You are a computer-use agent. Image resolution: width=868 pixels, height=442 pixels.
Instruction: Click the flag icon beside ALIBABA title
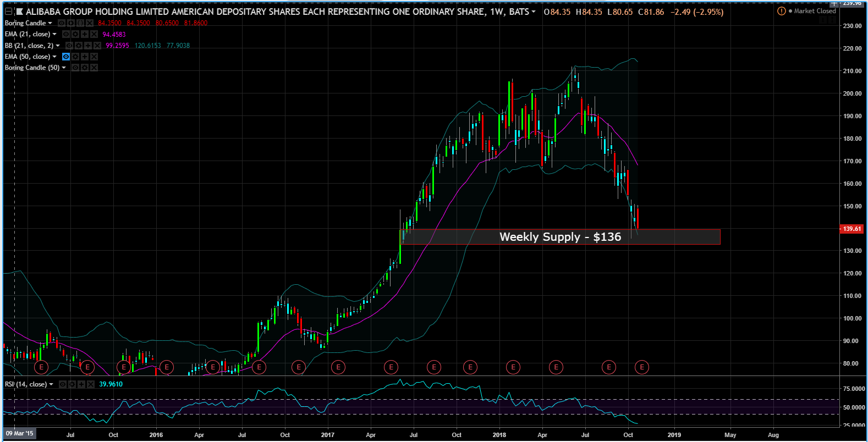point(19,12)
